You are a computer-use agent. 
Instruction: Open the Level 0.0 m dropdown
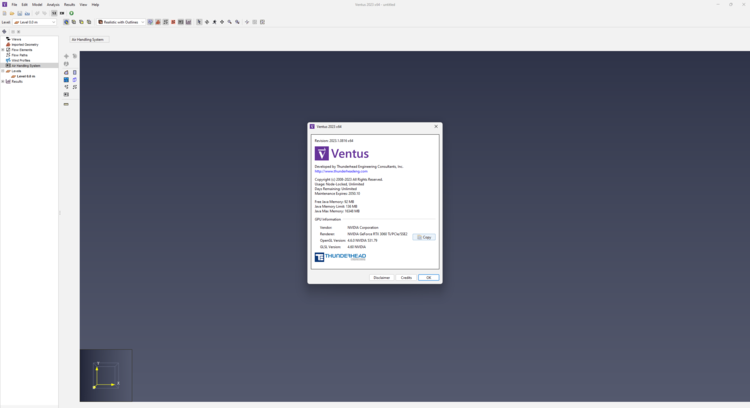pyautogui.click(x=35, y=21)
